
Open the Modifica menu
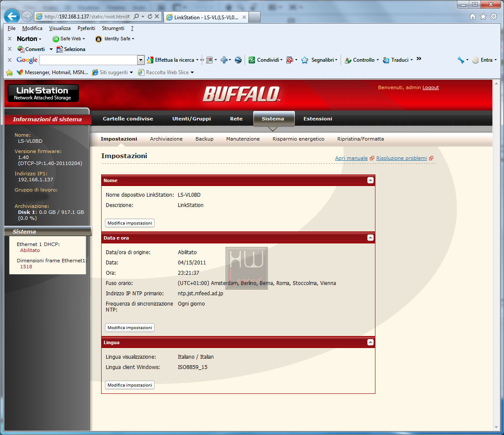pos(32,28)
